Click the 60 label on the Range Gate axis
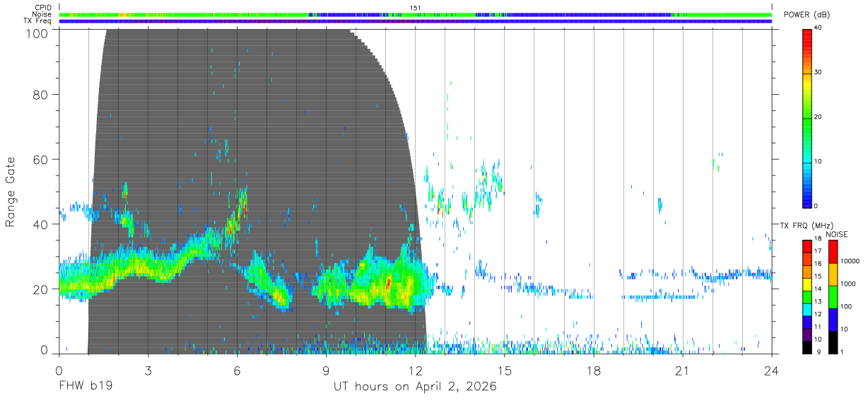 pos(40,159)
